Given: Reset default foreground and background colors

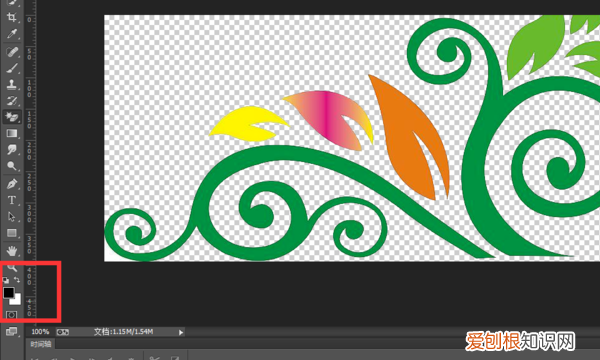Looking at the screenshot, I should tap(6, 280).
